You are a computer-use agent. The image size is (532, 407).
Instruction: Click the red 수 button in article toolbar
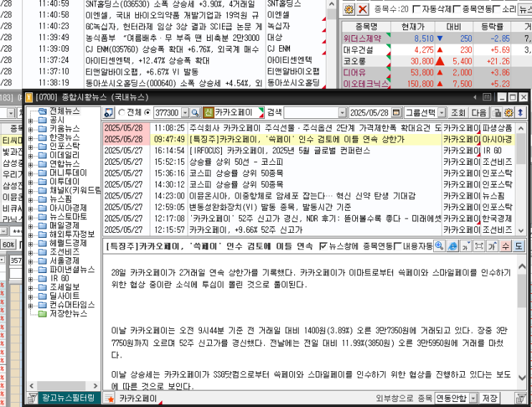coord(506,246)
